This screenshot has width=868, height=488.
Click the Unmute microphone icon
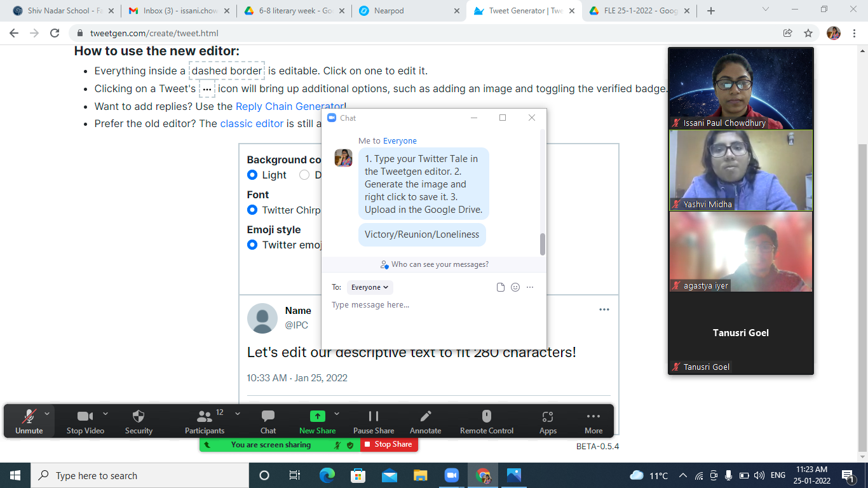tap(29, 416)
